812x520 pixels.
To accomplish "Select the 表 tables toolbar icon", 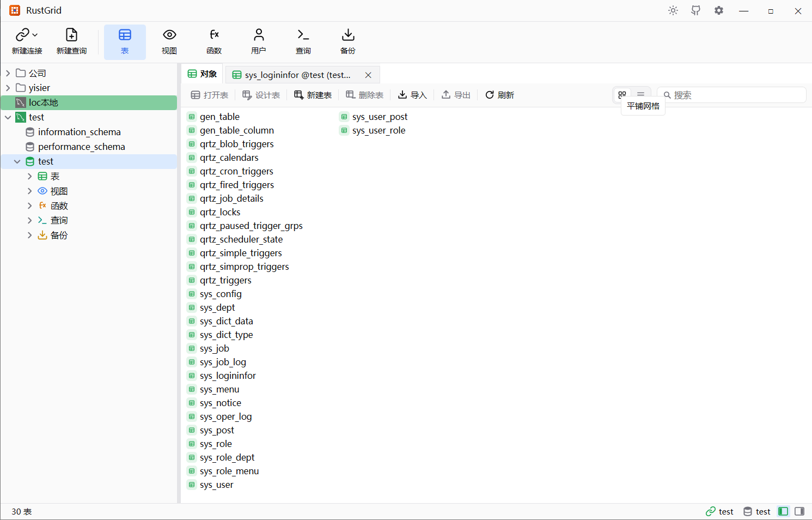I will pyautogui.click(x=125, y=42).
